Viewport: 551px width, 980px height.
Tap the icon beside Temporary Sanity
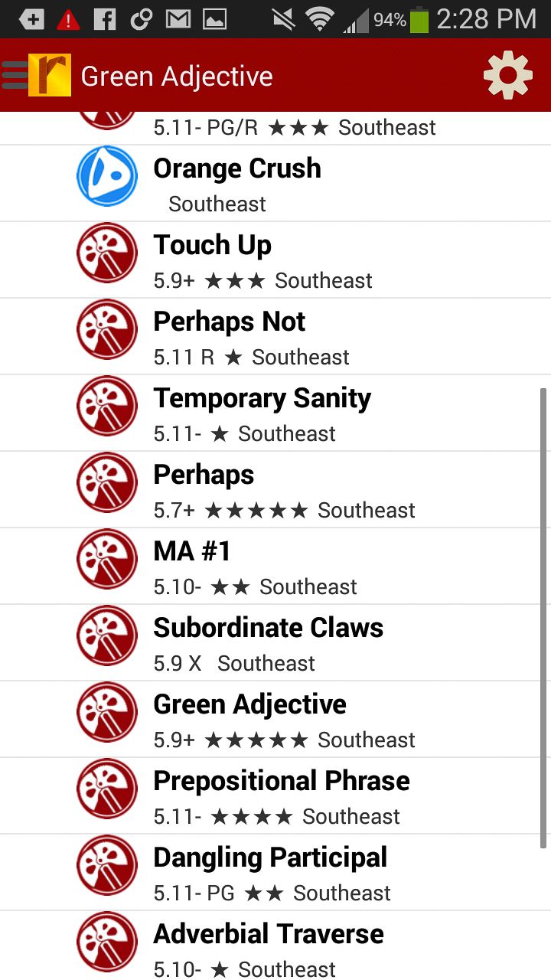pos(107,406)
